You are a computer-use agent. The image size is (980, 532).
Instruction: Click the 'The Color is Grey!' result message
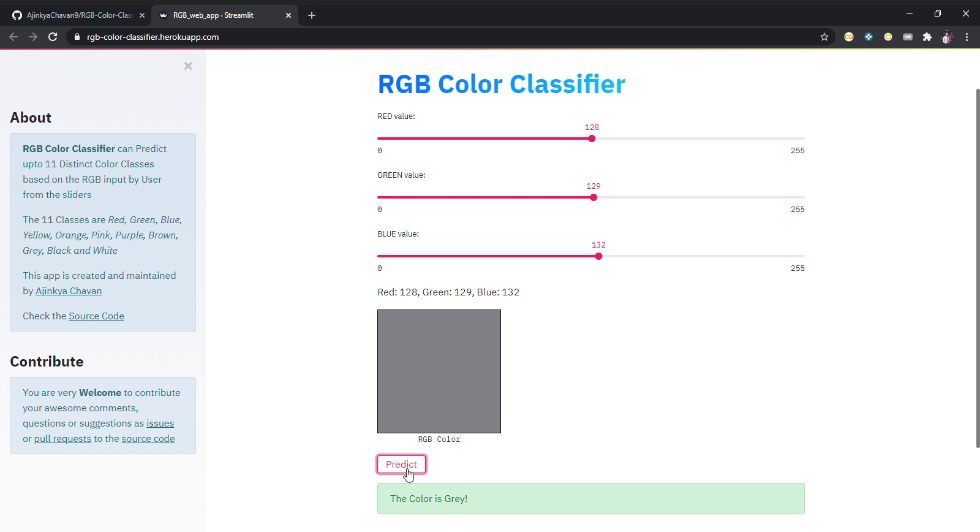(x=591, y=499)
